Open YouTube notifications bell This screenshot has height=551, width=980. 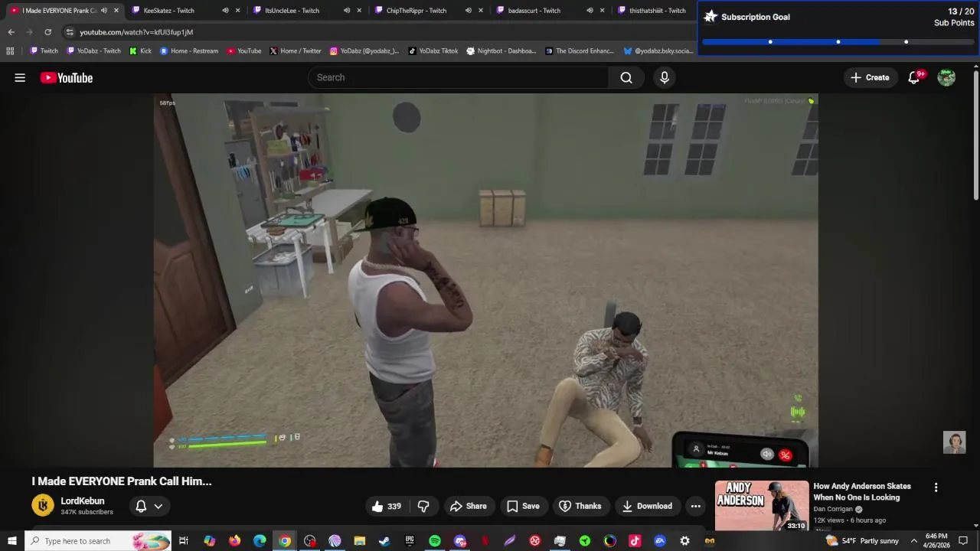[x=914, y=77]
